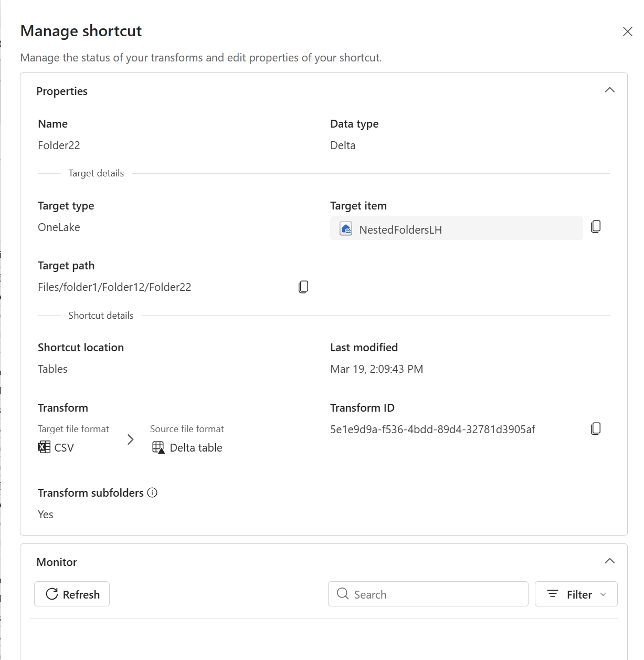Select the CSV target file format icon

[x=44, y=447]
